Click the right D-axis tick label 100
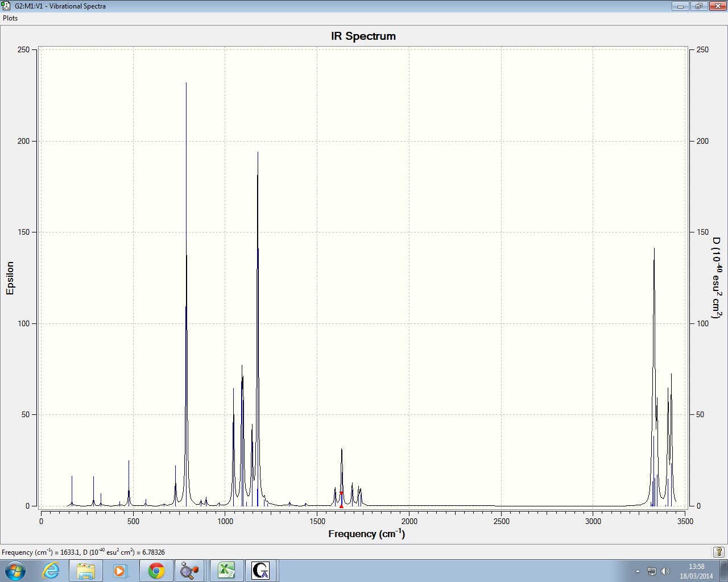The height and width of the screenshot is (582, 728). 703,323
